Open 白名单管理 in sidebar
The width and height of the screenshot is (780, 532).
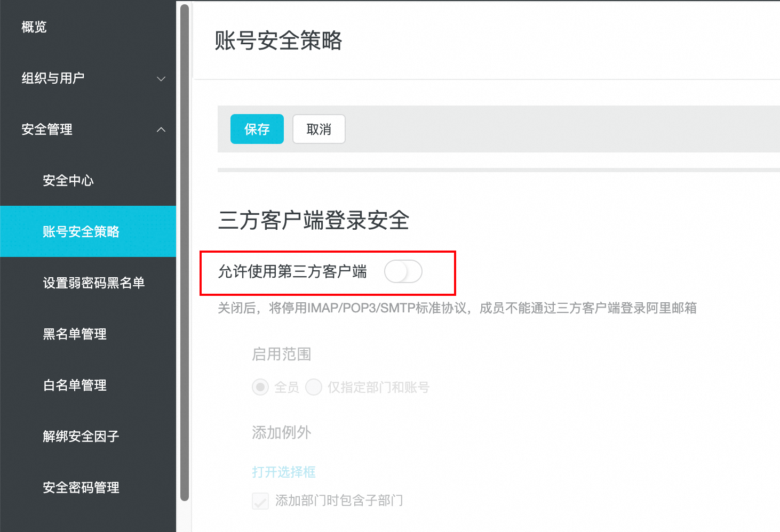tap(75, 385)
